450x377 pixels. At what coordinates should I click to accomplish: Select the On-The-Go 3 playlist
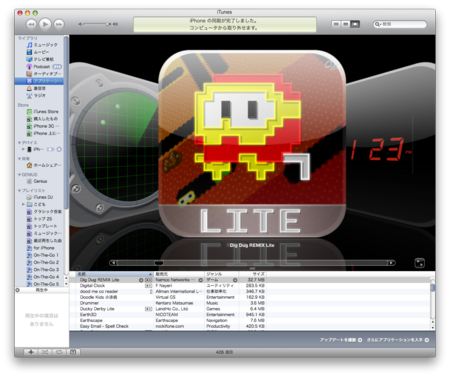(x=43, y=270)
